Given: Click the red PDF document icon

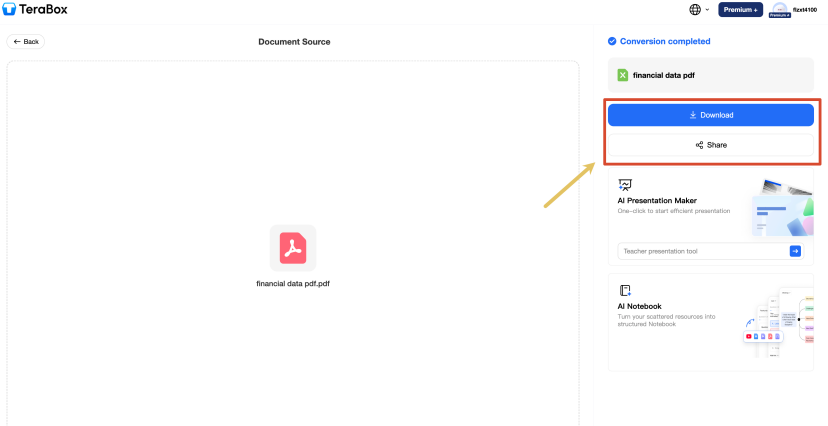Looking at the screenshot, I should [293, 248].
